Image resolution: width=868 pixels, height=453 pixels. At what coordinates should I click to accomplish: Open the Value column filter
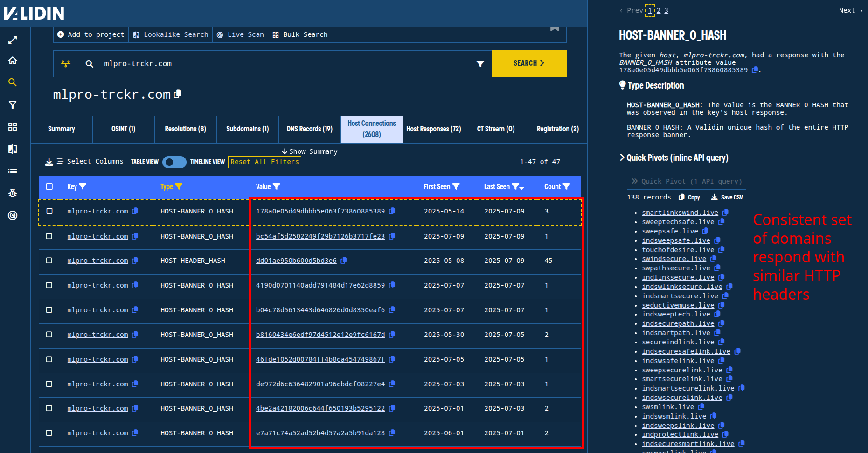276,186
